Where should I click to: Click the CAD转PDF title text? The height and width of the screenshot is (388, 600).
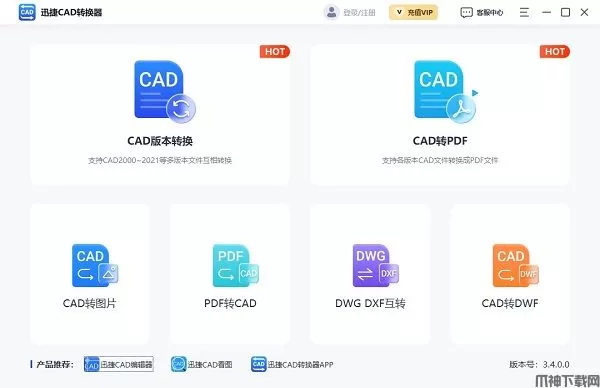click(x=440, y=141)
